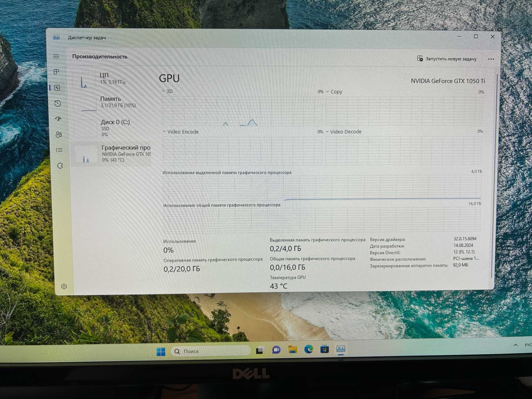Select the Performance page icon
This screenshot has height=399, width=532.
click(x=57, y=88)
